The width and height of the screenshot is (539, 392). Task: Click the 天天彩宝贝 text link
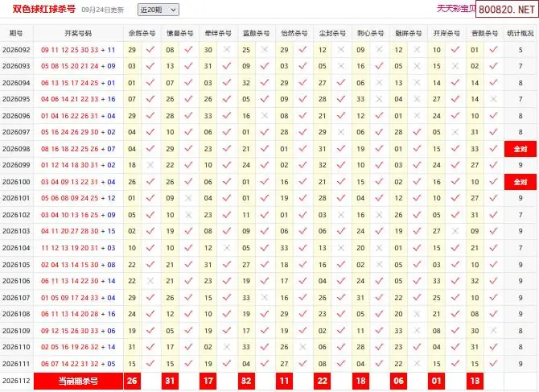pos(456,9)
